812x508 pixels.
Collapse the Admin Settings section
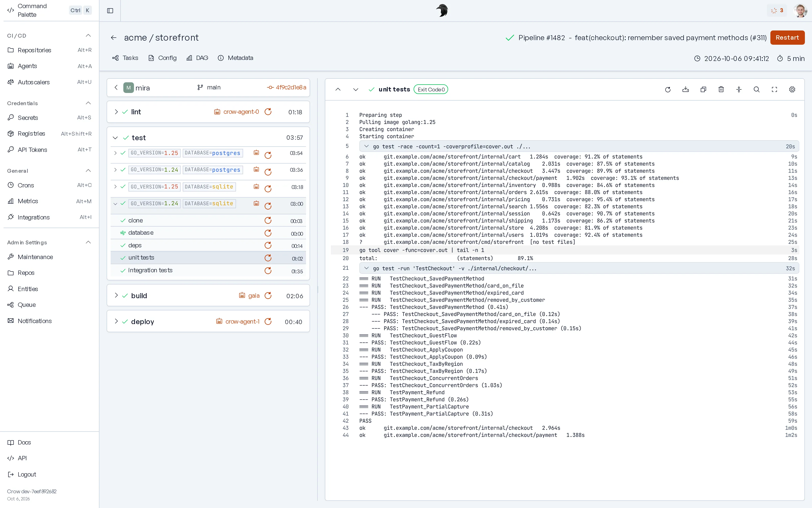(88, 242)
